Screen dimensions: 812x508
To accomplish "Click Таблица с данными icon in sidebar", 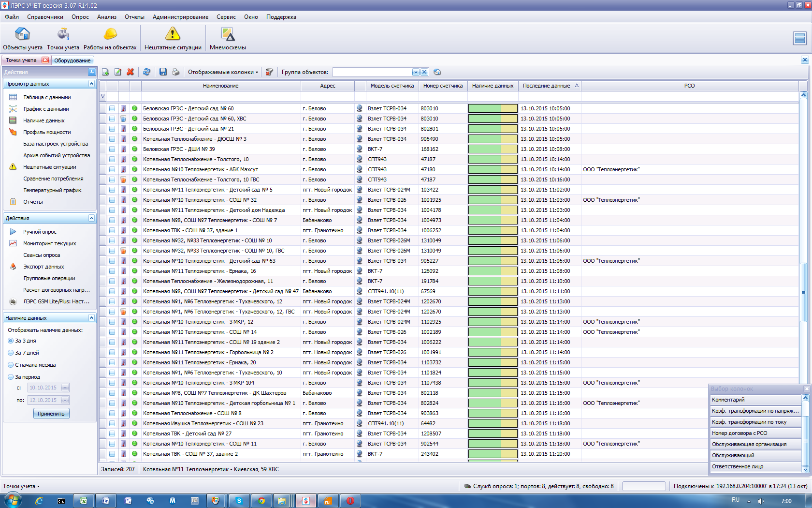I will pos(13,97).
